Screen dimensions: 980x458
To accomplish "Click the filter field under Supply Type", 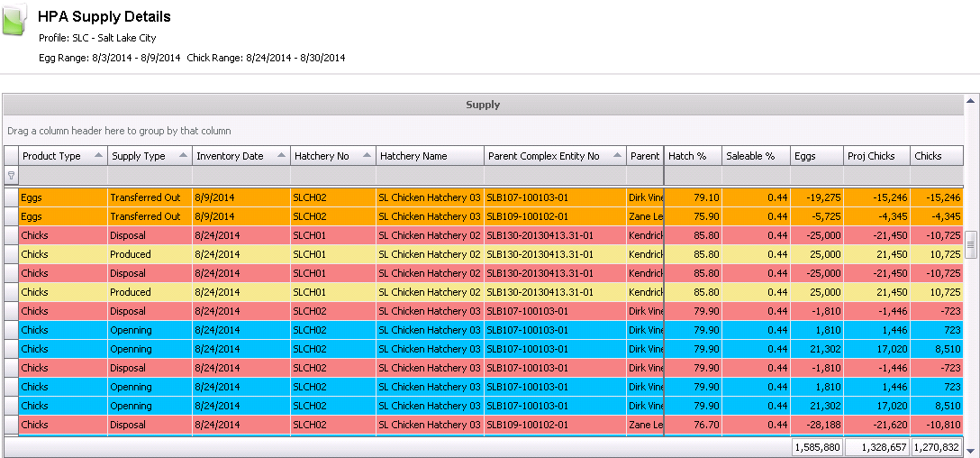I will [x=150, y=176].
